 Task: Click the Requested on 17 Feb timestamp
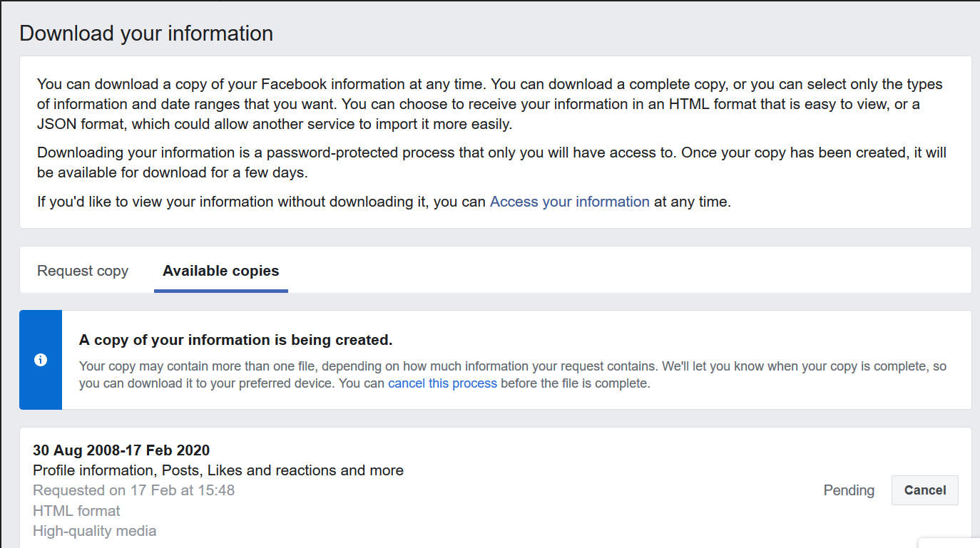click(x=133, y=490)
